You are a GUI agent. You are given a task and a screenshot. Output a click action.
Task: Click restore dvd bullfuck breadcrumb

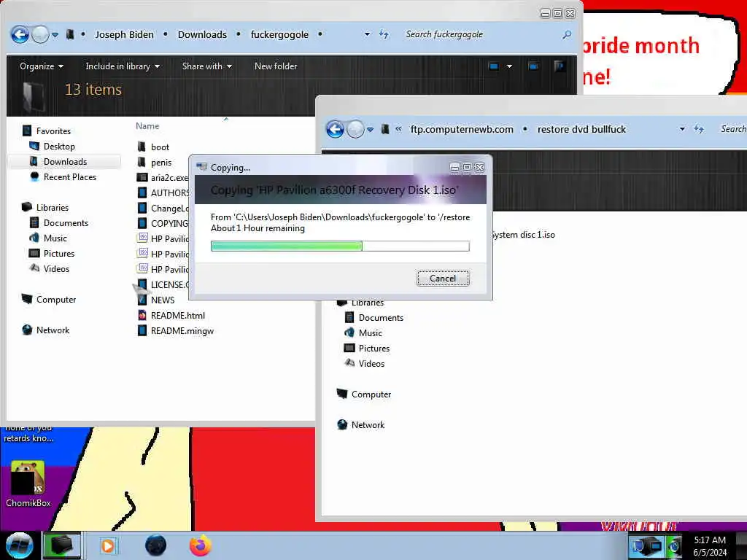click(x=581, y=129)
